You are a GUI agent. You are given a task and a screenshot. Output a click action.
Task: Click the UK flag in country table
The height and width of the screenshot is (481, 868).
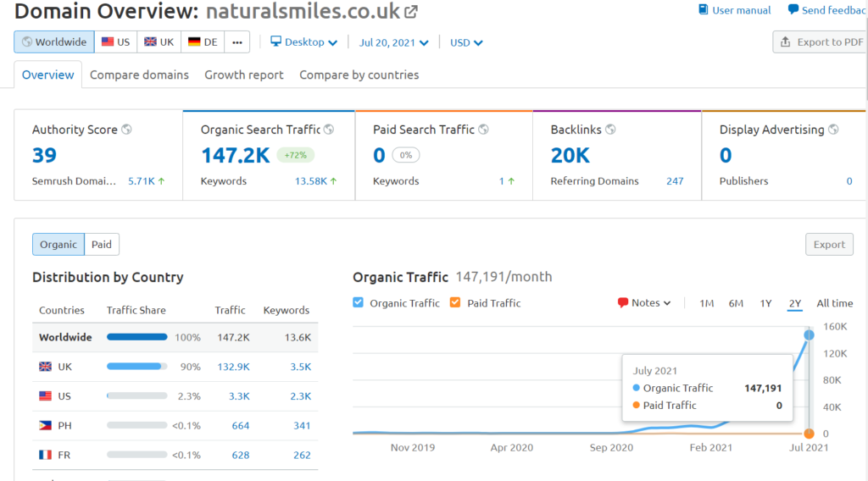click(46, 367)
